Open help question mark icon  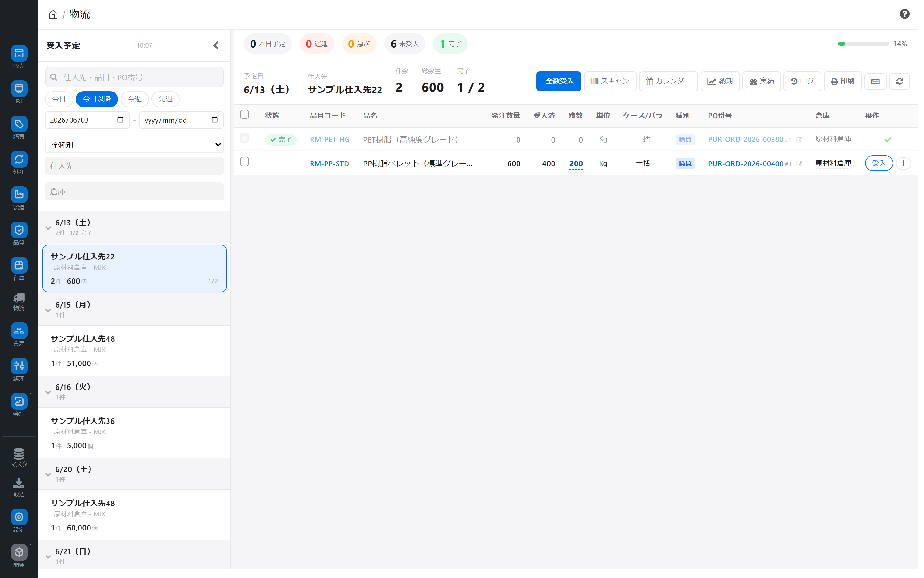904,14
